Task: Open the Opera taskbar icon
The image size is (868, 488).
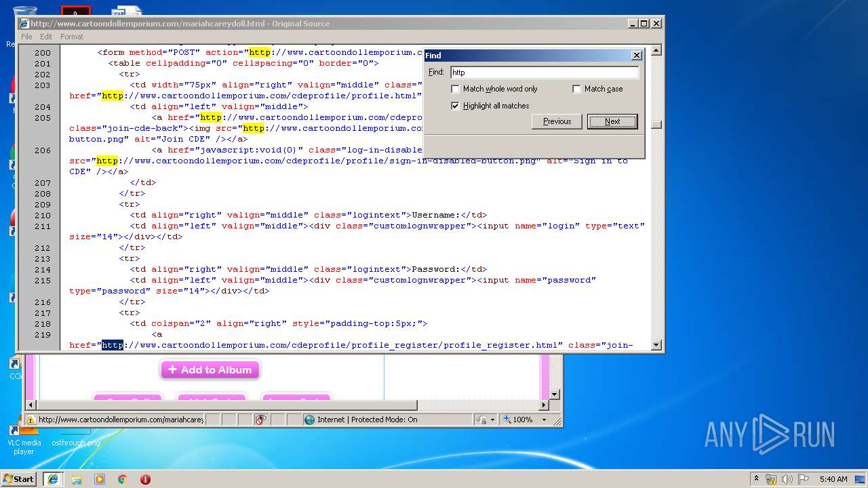Action: 145,479
